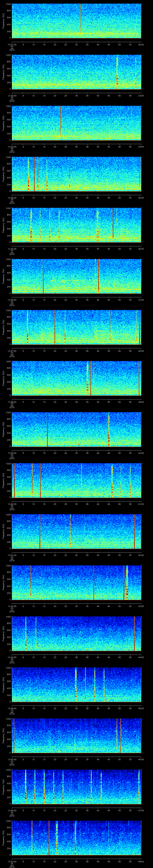The height and width of the screenshot is (868, 153).
Task: Click inside the 13:36:00 spectrogram plot
Action: point(76,276)
